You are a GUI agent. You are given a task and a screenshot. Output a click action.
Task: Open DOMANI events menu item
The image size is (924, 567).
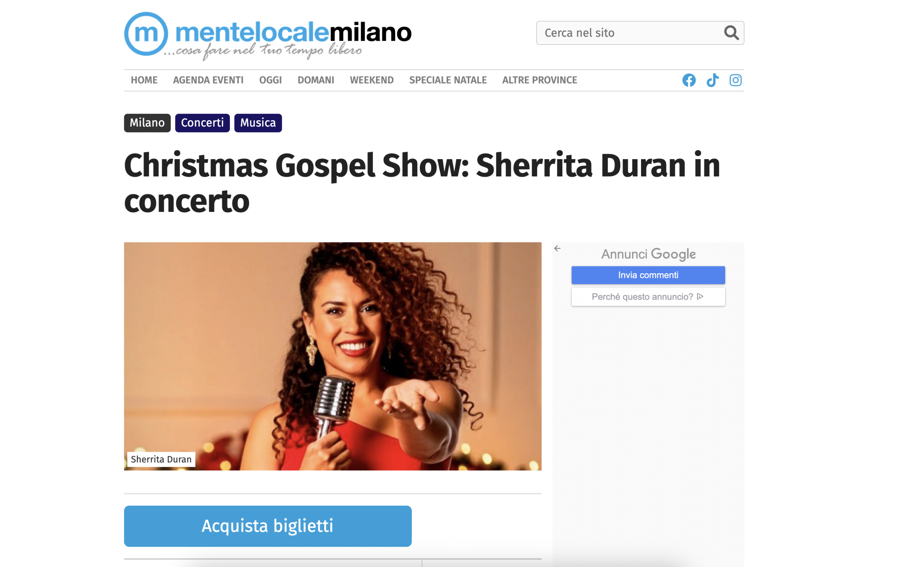(x=316, y=80)
